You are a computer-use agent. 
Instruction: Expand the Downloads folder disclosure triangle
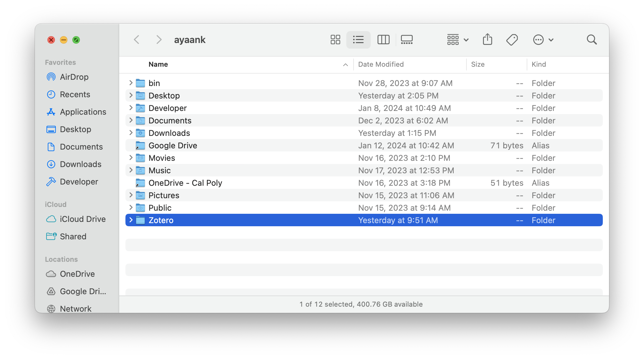131,133
